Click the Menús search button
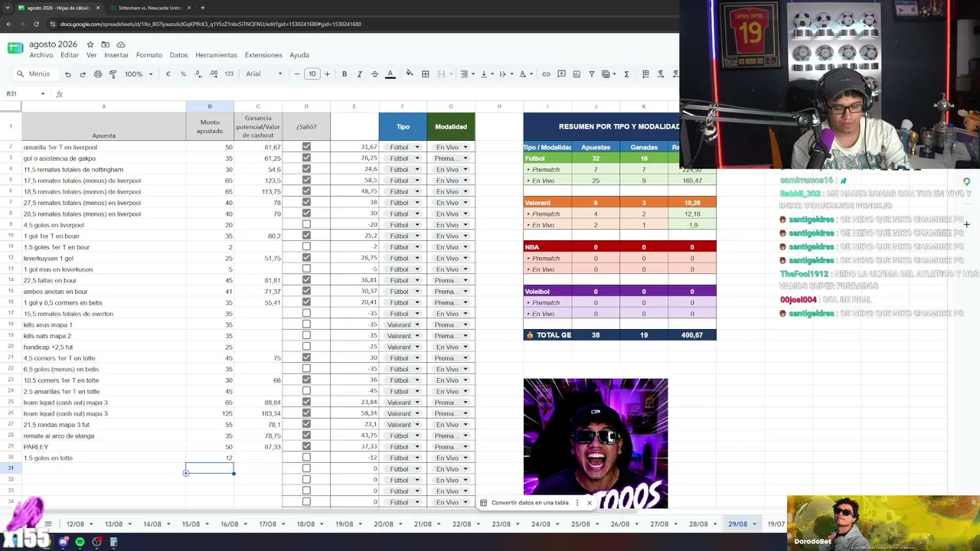This screenshot has height=551, width=980. 34,74
